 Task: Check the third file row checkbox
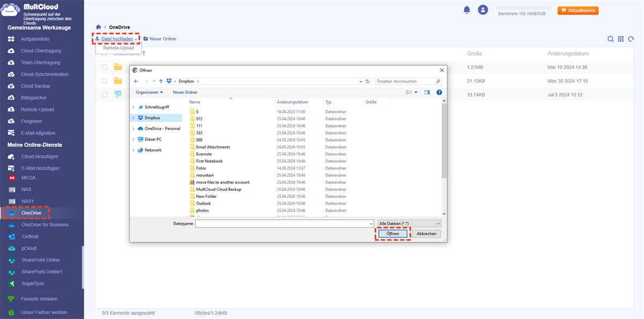tap(105, 95)
